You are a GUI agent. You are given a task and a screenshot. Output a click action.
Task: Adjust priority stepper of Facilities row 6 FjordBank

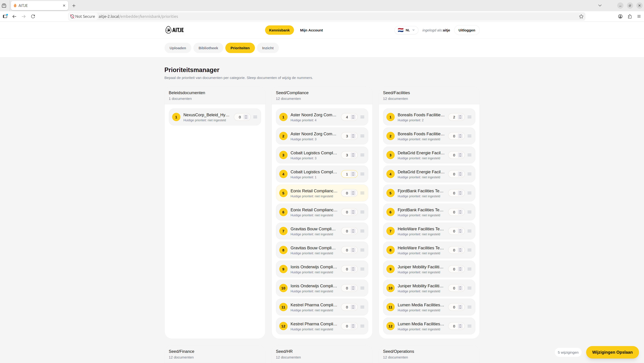pyautogui.click(x=460, y=212)
